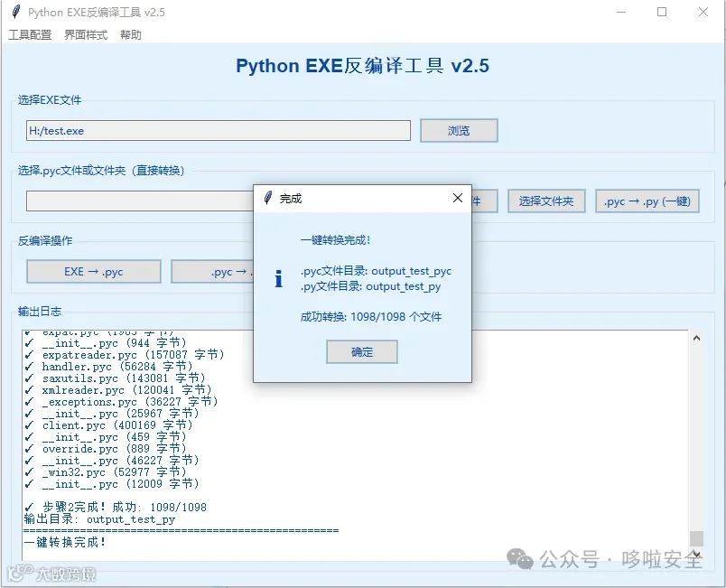Open the 帮助 menu
Image resolution: width=726 pixels, height=588 pixels.
[131, 34]
